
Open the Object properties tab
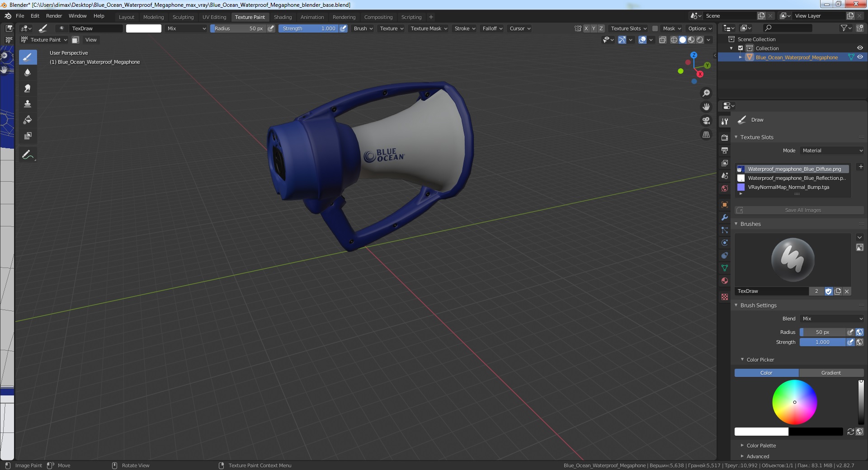[725, 204]
